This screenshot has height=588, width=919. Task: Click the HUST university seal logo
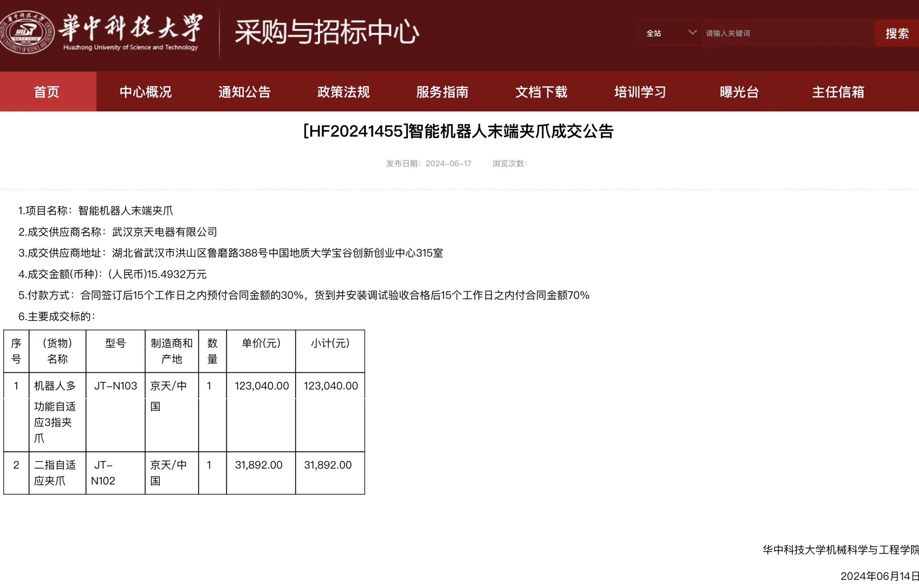(27, 32)
